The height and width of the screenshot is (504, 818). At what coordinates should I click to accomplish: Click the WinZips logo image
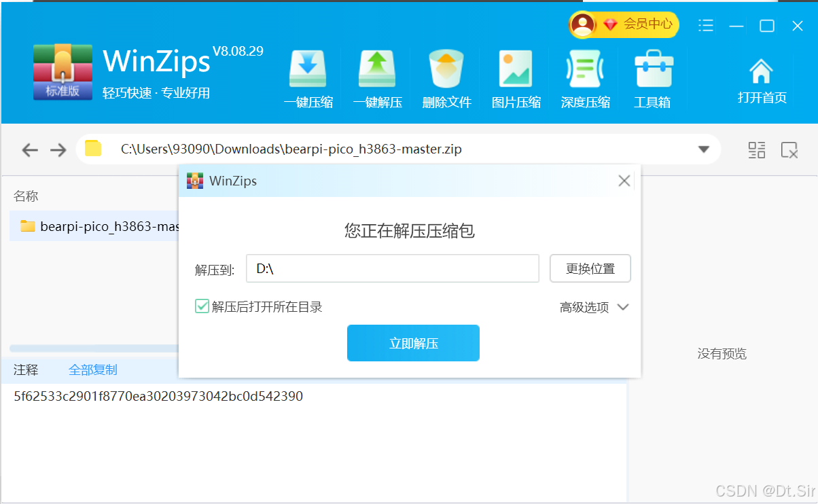tap(63, 72)
